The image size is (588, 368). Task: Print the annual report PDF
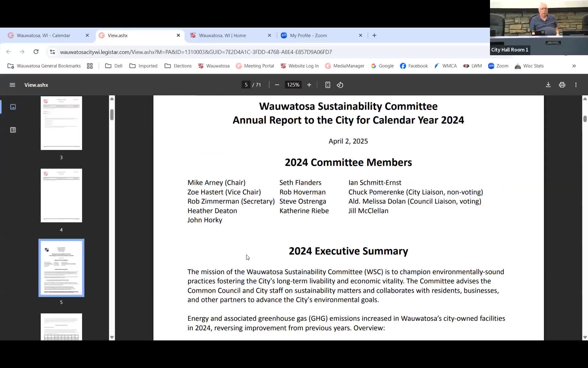click(x=562, y=85)
